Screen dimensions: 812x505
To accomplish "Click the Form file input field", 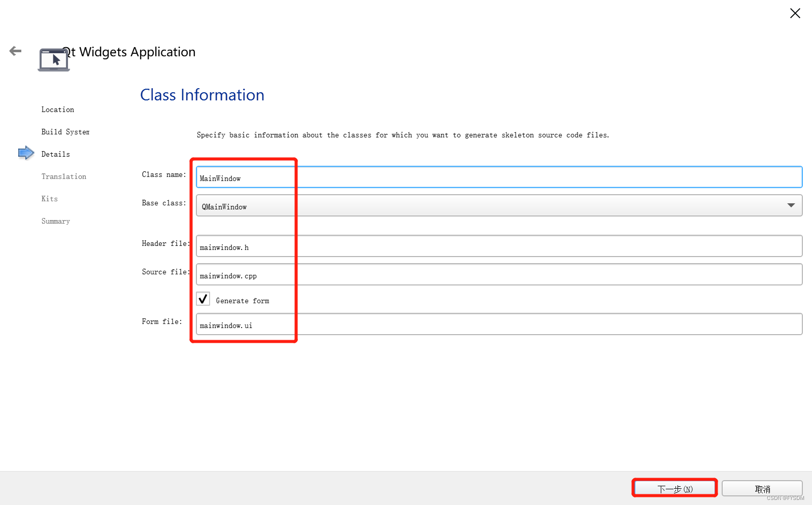I will (x=499, y=324).
